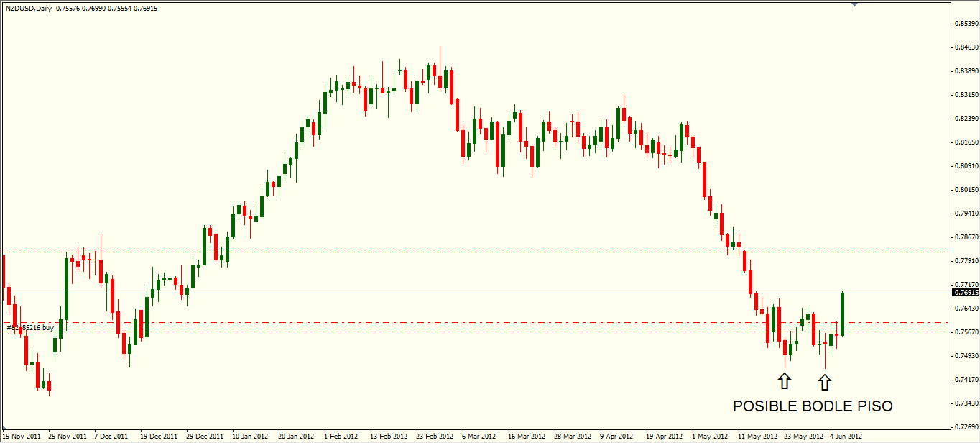Click the 0.78670 price scale label

pos(966,237)
